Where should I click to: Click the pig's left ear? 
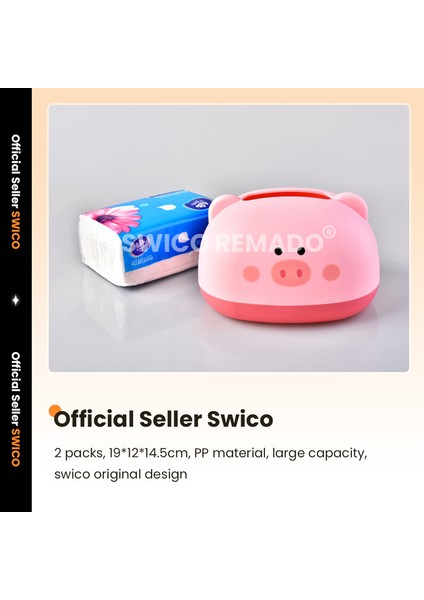(222, 204)
